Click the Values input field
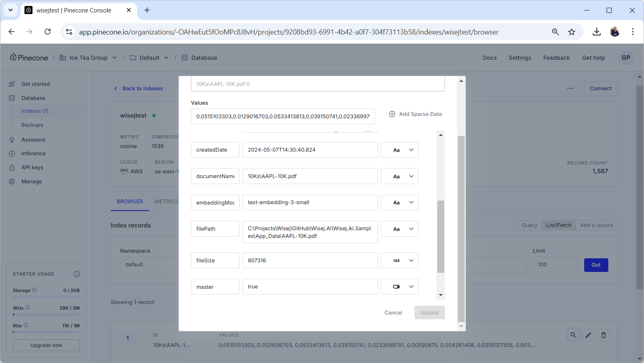Image resolution: width=644 pixels, height=363 pixels. [x=283, y=116]
